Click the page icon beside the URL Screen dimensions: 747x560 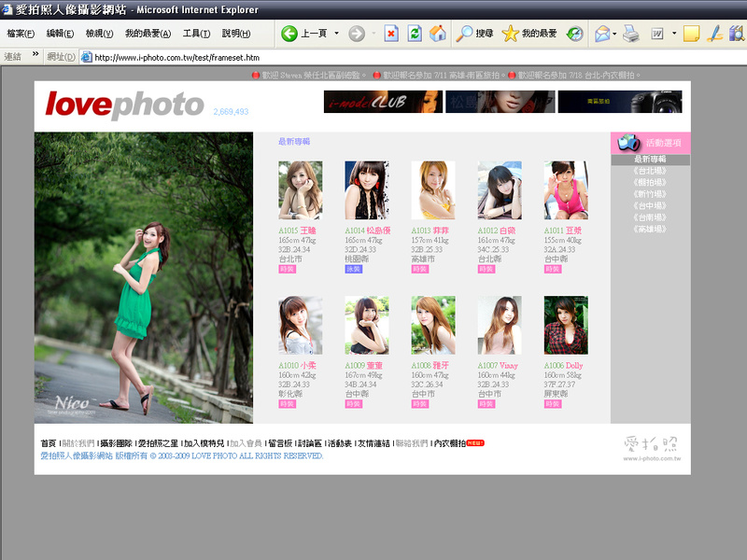coord(86,57)
